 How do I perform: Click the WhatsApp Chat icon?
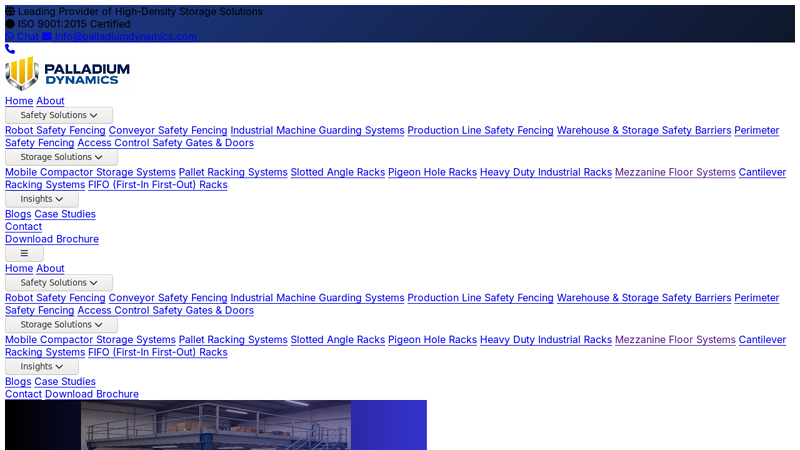pos(10,36)
